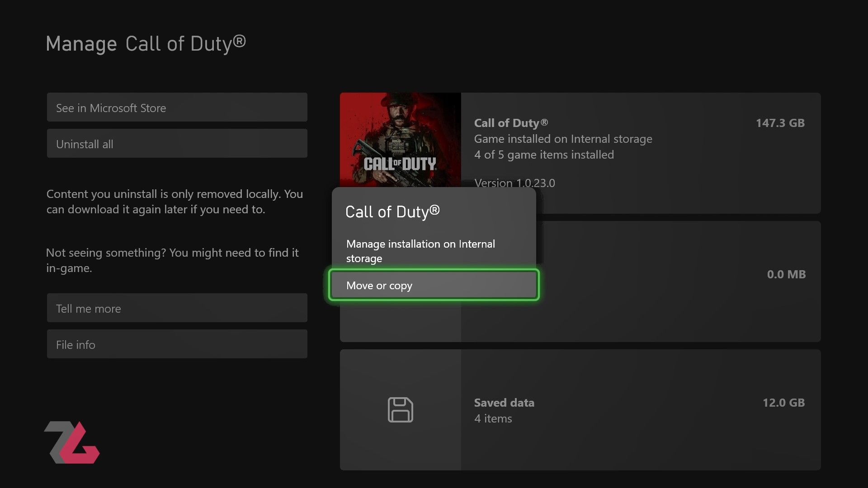Click the Call of Duty cover thumbnail
Viewport: 868px width, 488px height.
coord(400,140)
